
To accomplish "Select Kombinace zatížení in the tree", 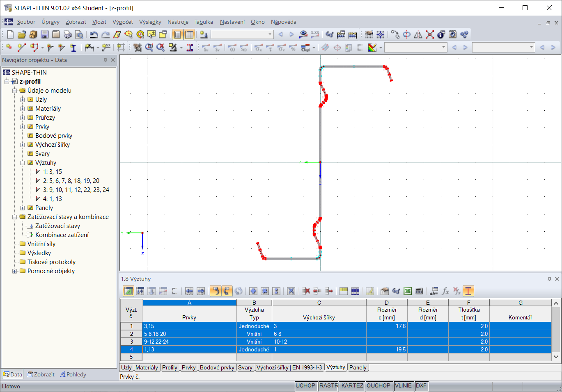I will (62, 235).
